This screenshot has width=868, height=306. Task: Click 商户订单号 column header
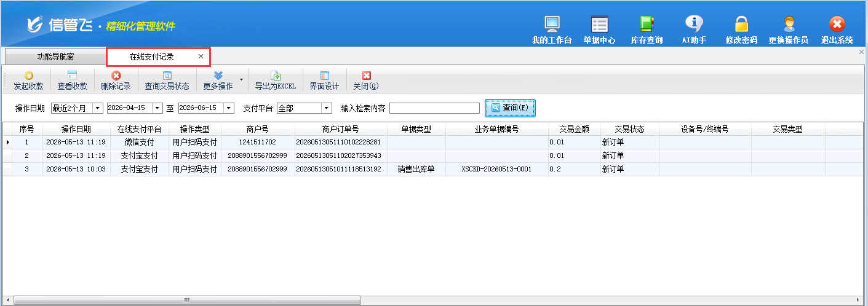(341, 129)
